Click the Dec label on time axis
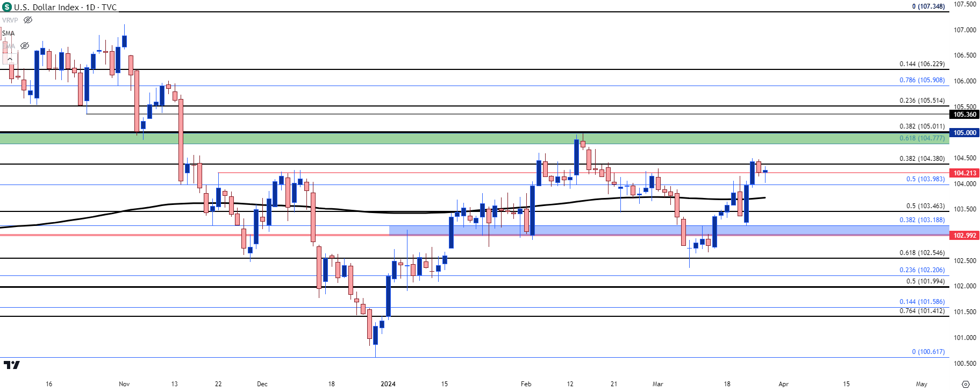This screenshot has height=390, width=980. [x=262, y=384]
